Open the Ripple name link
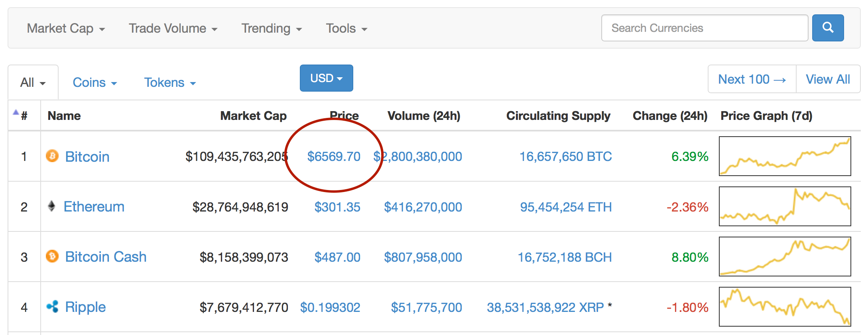 point(85,307)
